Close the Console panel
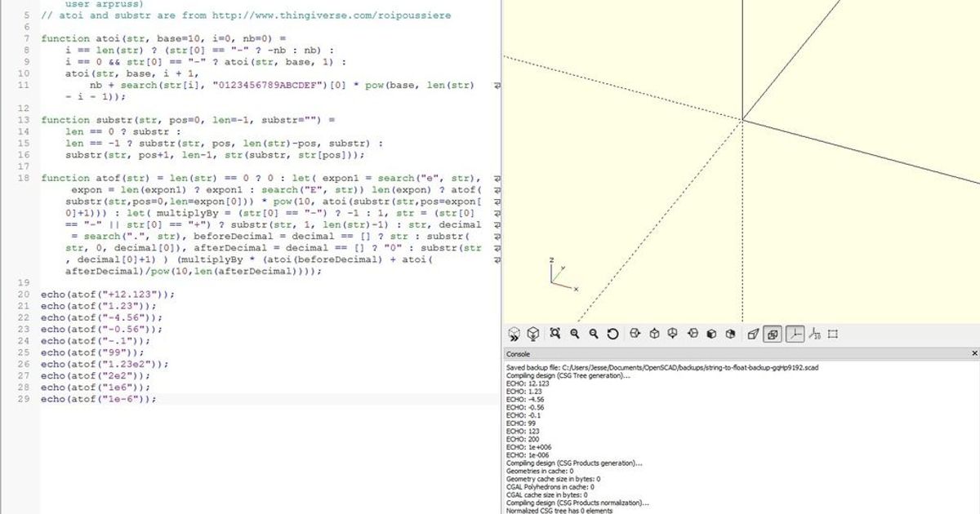 [973, 354]
